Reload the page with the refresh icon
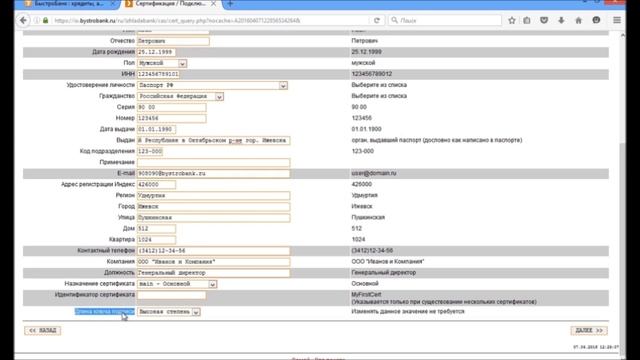This screenshot has height=360, width=640. tap(377, 20)
